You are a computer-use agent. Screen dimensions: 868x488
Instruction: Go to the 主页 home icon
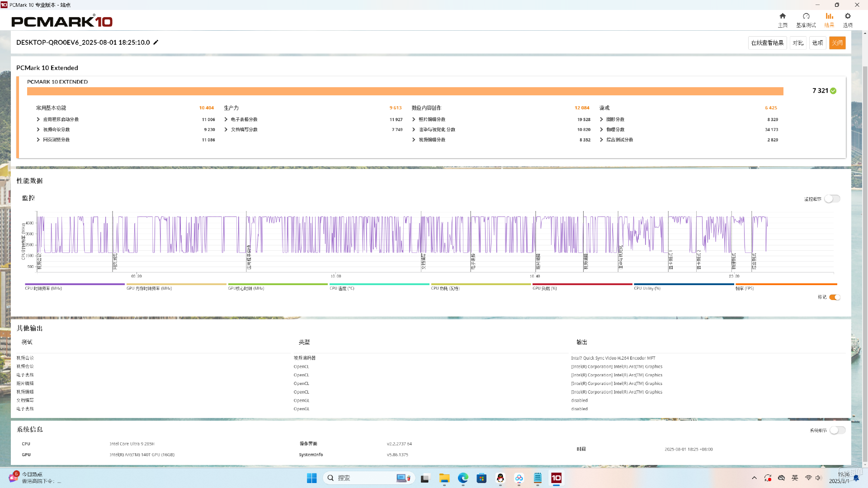[783, 16]
